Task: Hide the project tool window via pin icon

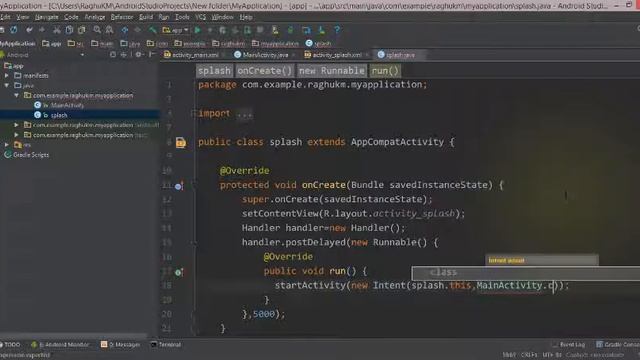Action: pos(152,54)
